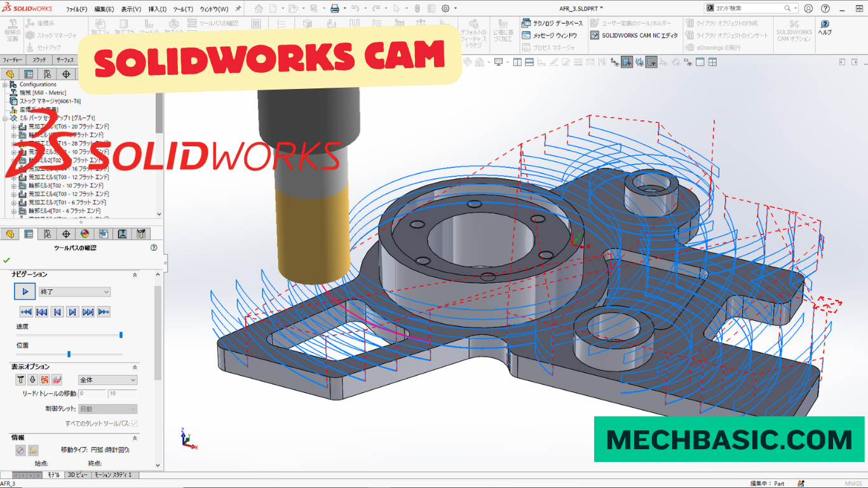Open the ウィンドウ(W) menu
Image resolution: width=868 pixels, height=488 pixels.
click(214, 9)
